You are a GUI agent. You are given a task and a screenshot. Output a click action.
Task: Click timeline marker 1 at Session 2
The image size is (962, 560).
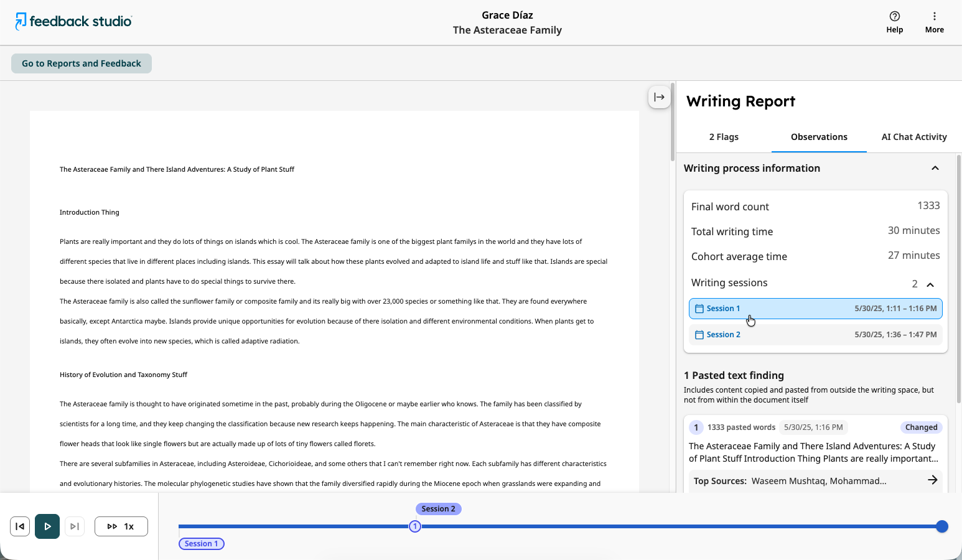pyautogui.click(x=415, y=526)
